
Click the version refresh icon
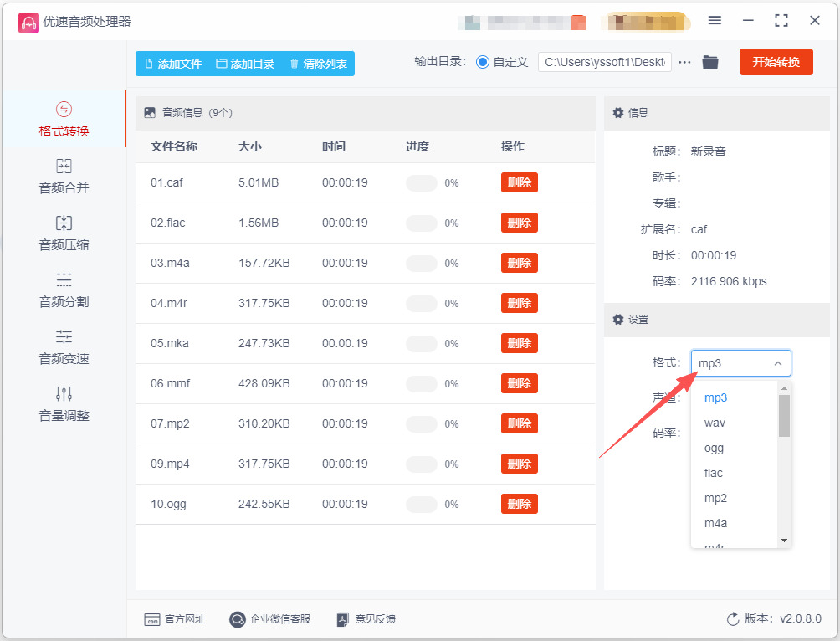point(732,619)
